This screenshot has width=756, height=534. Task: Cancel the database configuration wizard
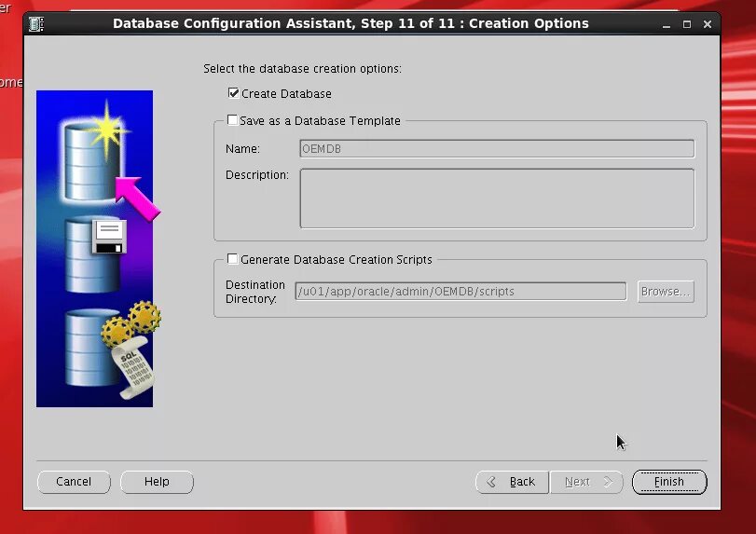(x=74, y=482)
